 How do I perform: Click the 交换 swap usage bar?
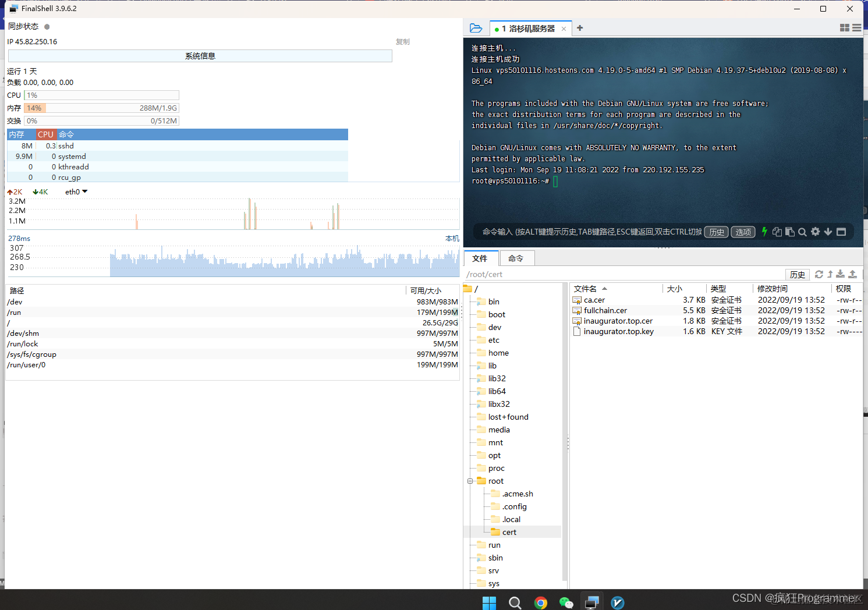101,121
